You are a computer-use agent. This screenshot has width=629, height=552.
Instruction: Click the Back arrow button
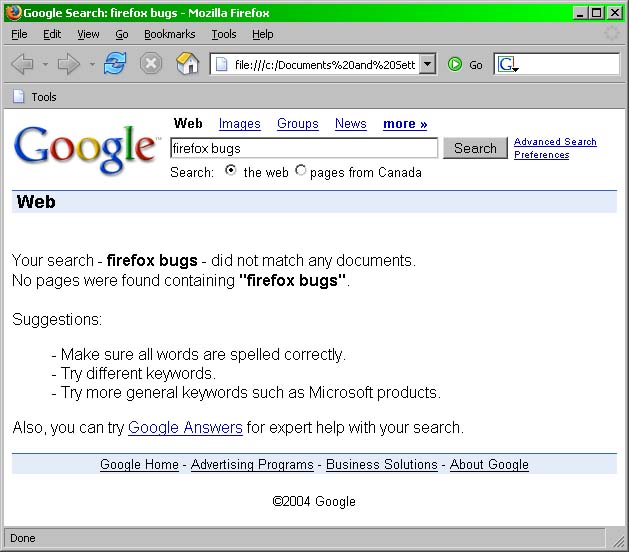click(22, 64)
